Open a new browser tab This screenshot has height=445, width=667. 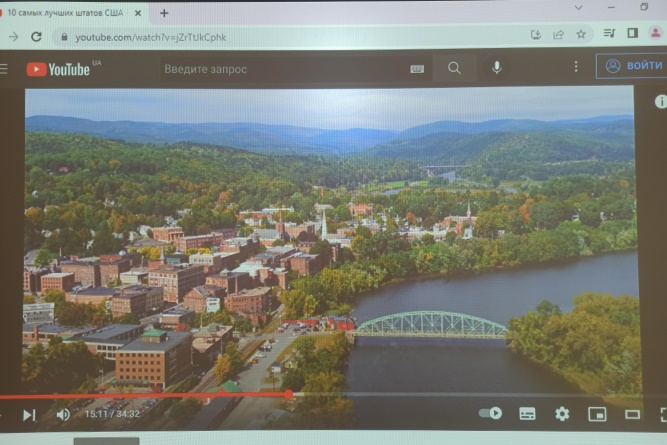click(x=164, y=13)
